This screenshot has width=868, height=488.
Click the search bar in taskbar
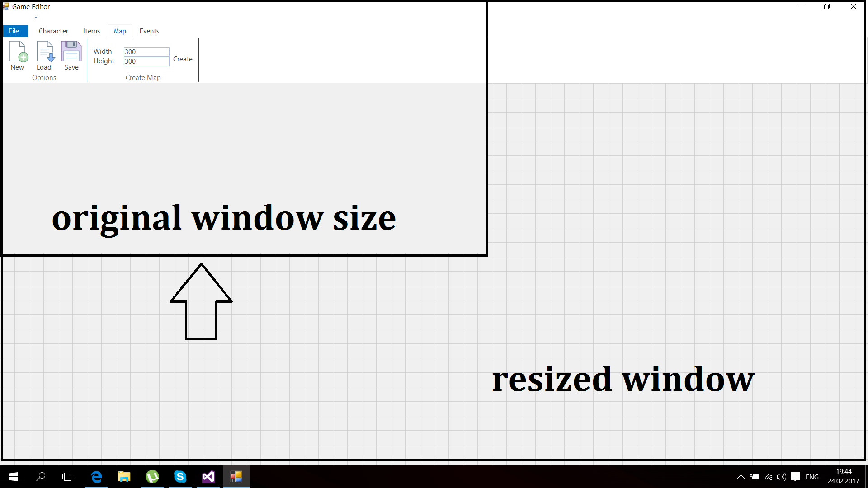39,477
